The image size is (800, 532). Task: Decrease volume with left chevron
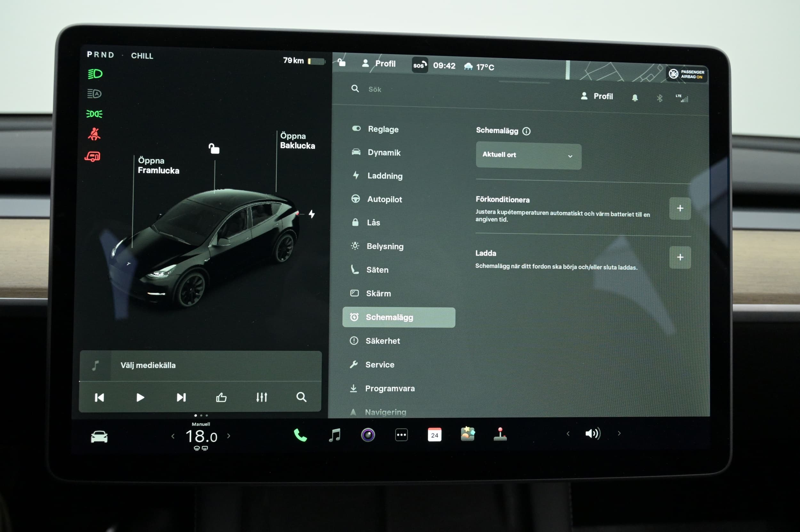568,433
